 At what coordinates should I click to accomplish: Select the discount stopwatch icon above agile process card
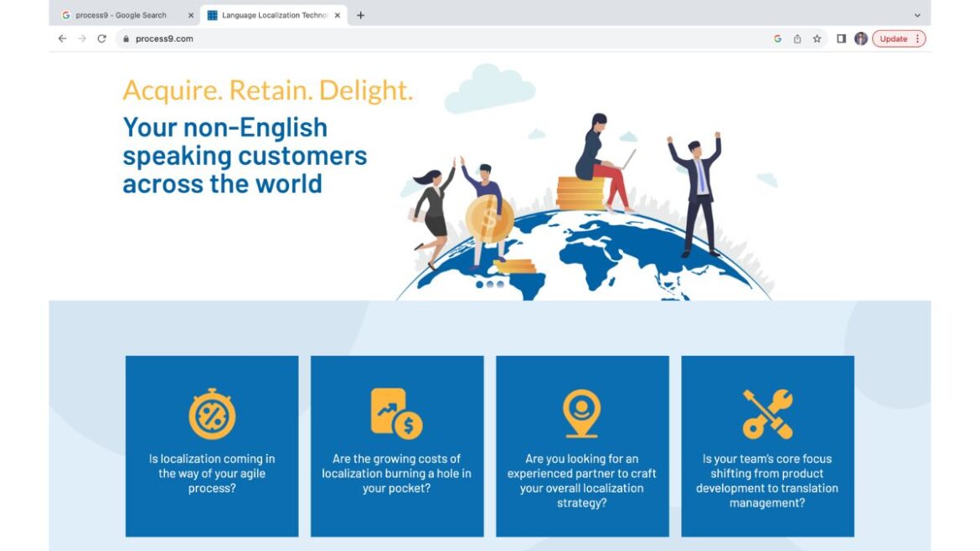(x=210, y=413)
